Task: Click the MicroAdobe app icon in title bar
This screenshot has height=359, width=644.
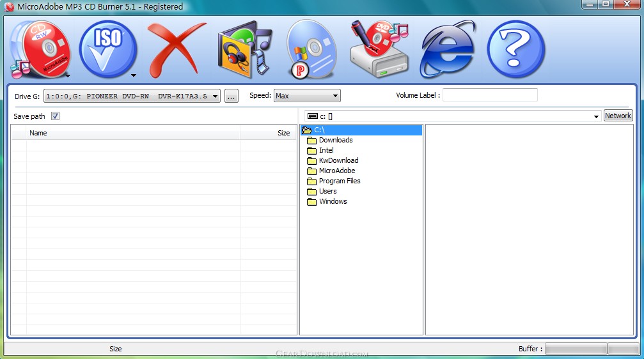Action: (x=9, y=7)
